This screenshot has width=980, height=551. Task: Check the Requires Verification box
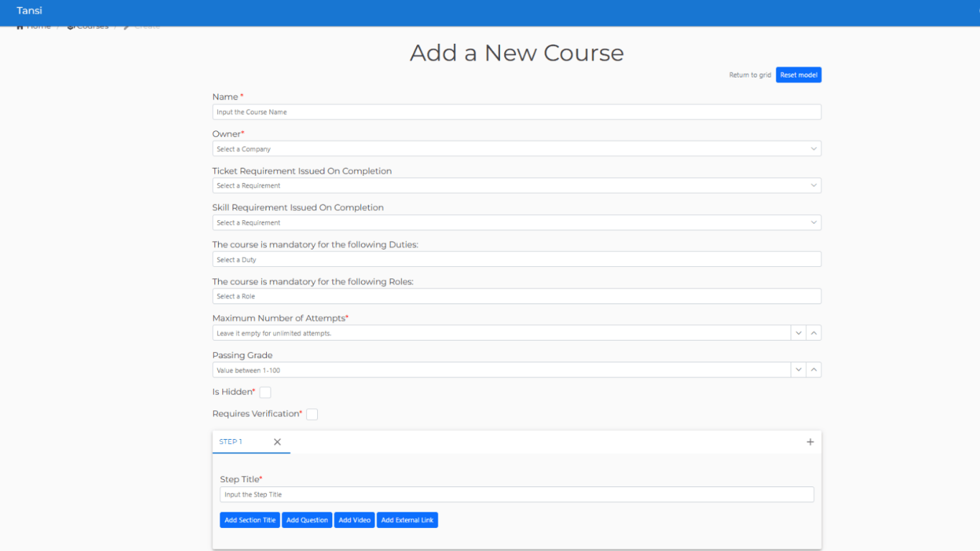pyautogui.click(x=311, y=414)
